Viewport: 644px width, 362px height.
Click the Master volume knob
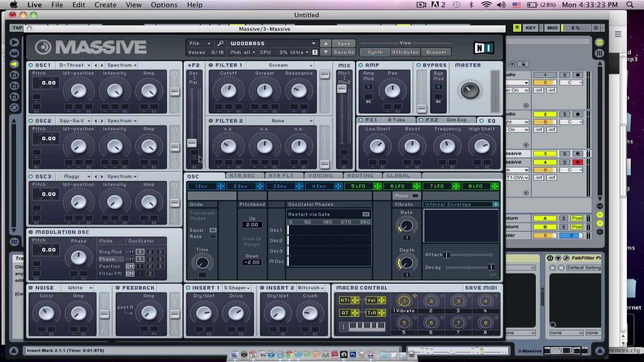click(470, 90)
